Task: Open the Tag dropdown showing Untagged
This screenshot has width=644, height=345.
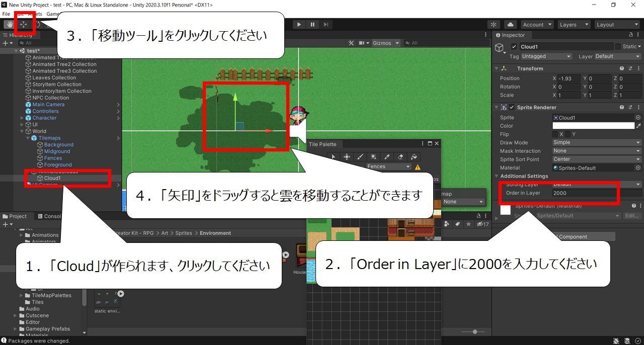Action: point(547,56)
